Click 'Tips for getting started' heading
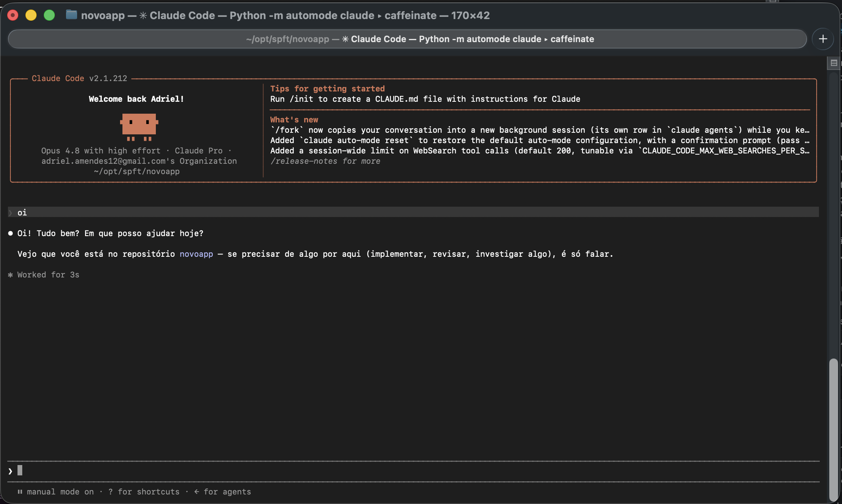 click(x=328, y=89)
